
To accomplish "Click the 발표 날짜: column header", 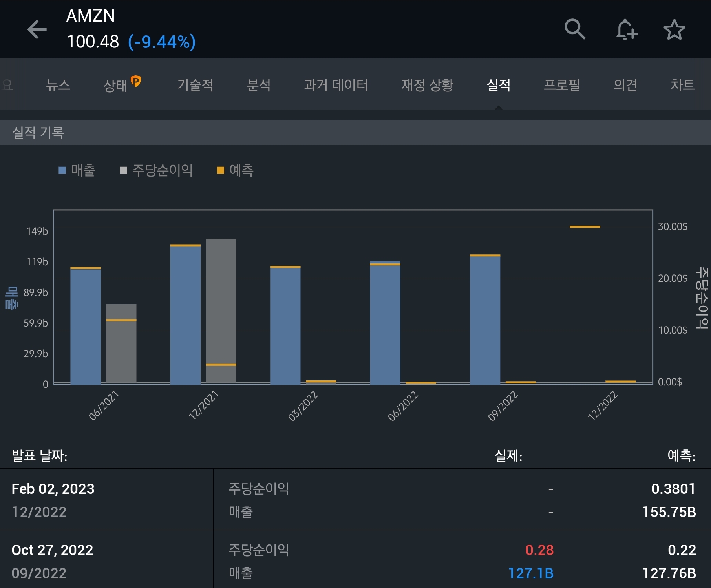I will tap(39, 456).
